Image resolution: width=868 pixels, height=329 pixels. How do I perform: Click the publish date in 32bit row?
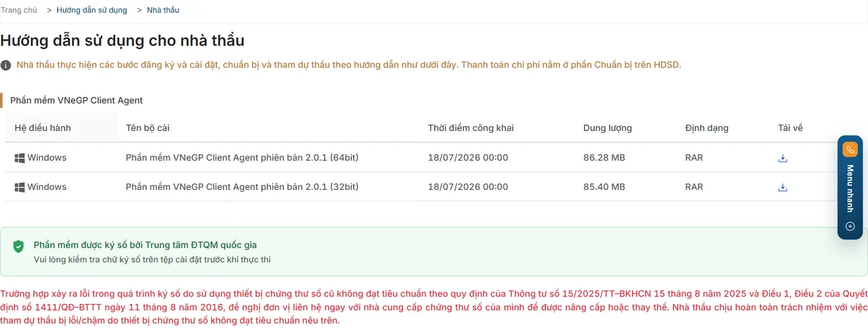tap(468, 187)
